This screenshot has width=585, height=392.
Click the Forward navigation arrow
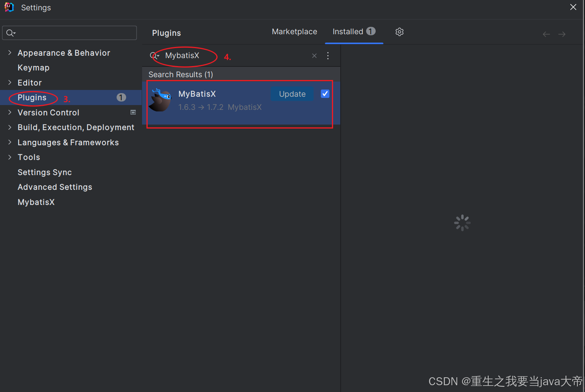[x=562, y=34]
